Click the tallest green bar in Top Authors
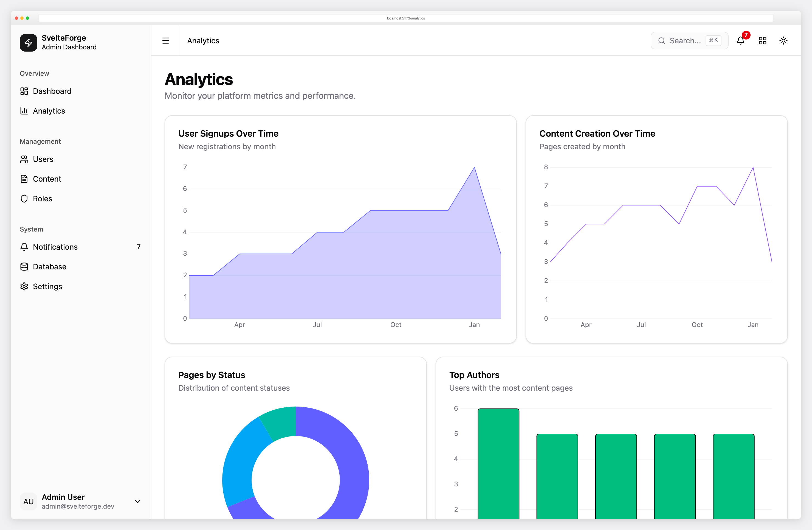Viewport: 812px width, 530px height. point(498,464)
